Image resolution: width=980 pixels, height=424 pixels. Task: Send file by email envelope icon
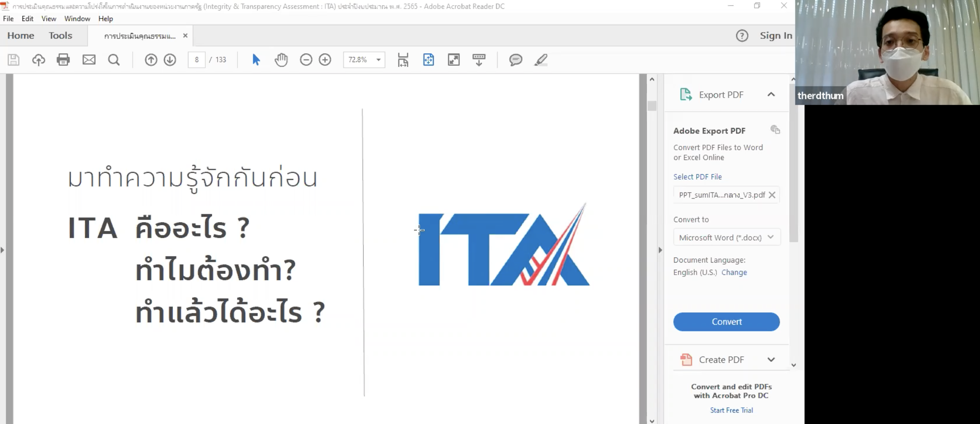click(x=89, y=60)
